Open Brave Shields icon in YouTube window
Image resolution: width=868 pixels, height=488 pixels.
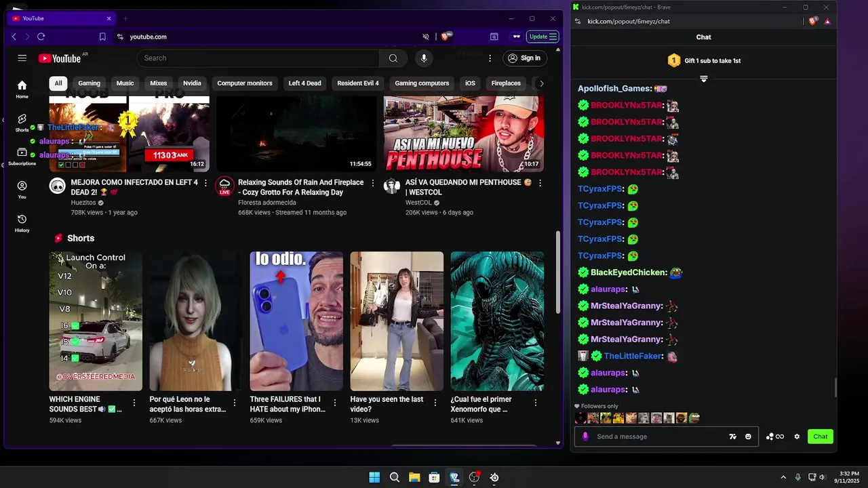[x=446, y=37]
